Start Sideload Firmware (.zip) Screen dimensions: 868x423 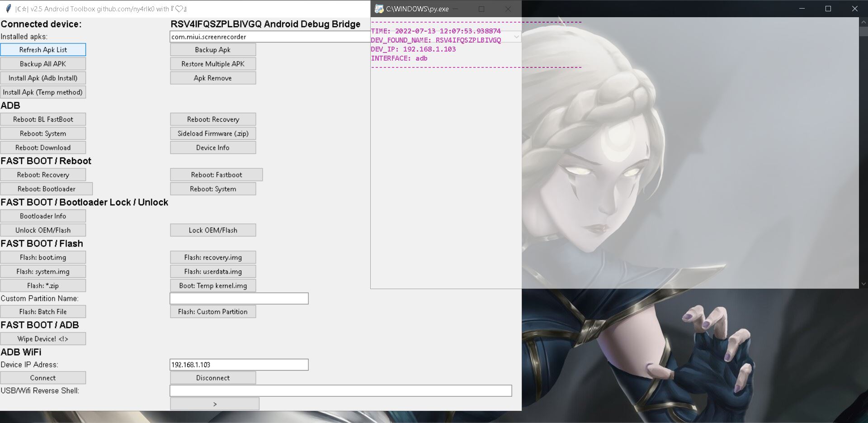click(x=213, y=133)
